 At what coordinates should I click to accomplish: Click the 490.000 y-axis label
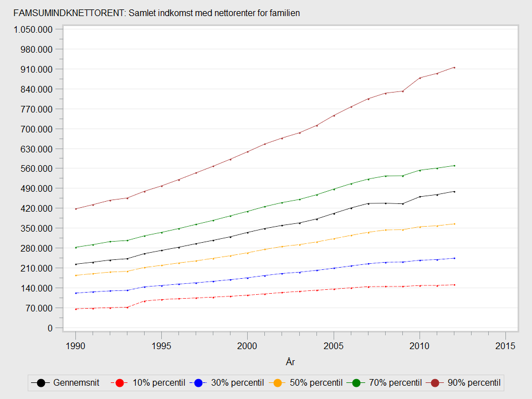(x=37, y=188)
